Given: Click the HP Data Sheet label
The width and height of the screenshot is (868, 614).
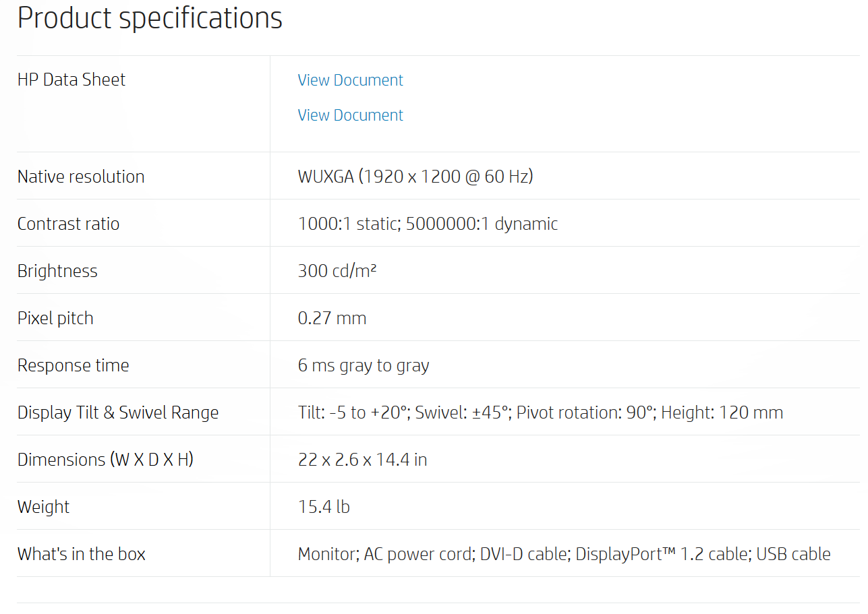Looking at the screenshot, I should point(71,80).
